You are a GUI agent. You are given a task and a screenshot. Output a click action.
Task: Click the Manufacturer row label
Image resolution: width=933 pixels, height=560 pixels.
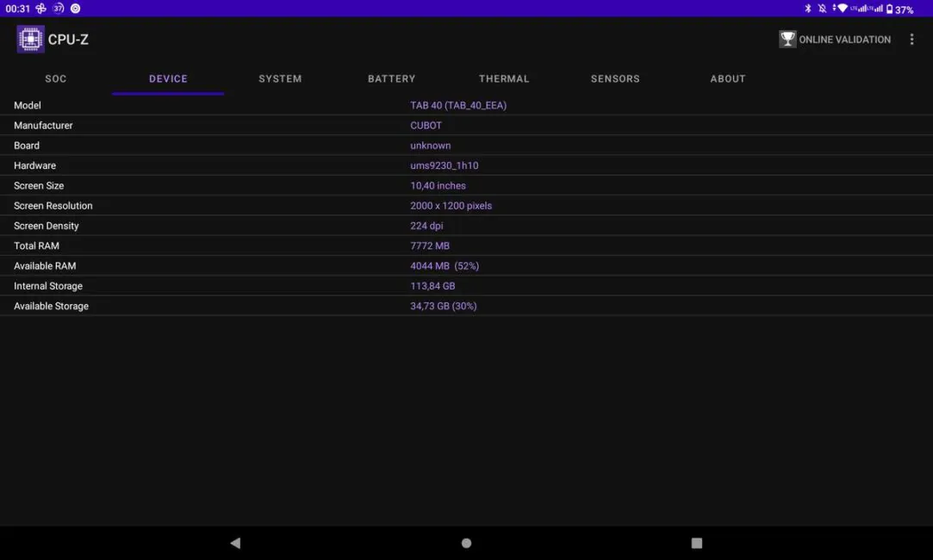(43, 126)
